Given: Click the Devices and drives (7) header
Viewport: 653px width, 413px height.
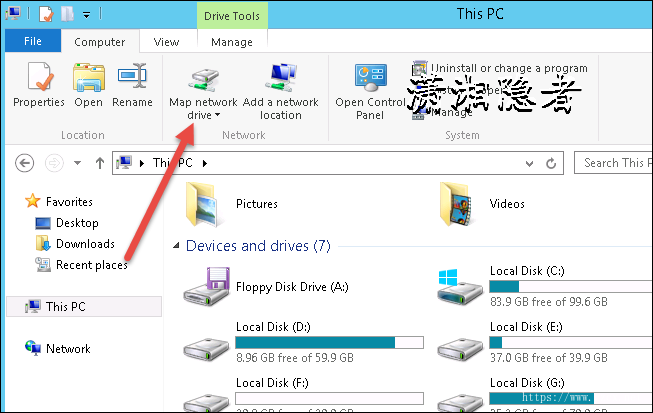Looking at the screenshot, I should [x=258, y=246].
